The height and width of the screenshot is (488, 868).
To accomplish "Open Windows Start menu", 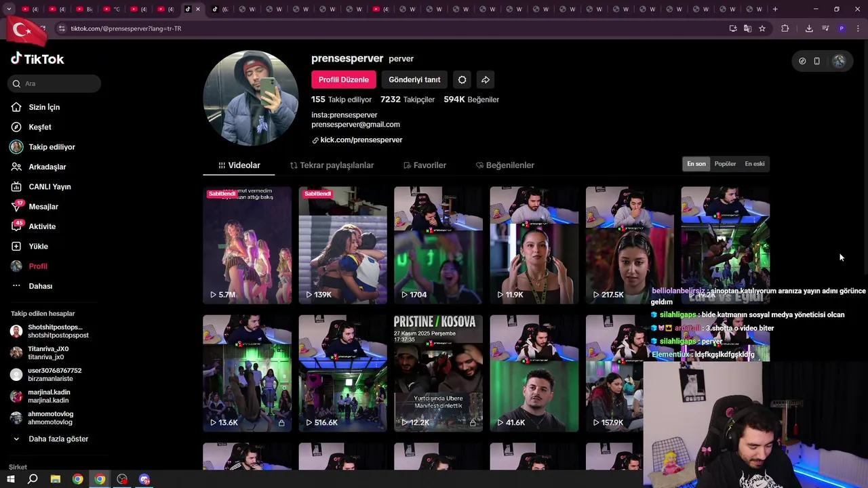I will 11,479.
